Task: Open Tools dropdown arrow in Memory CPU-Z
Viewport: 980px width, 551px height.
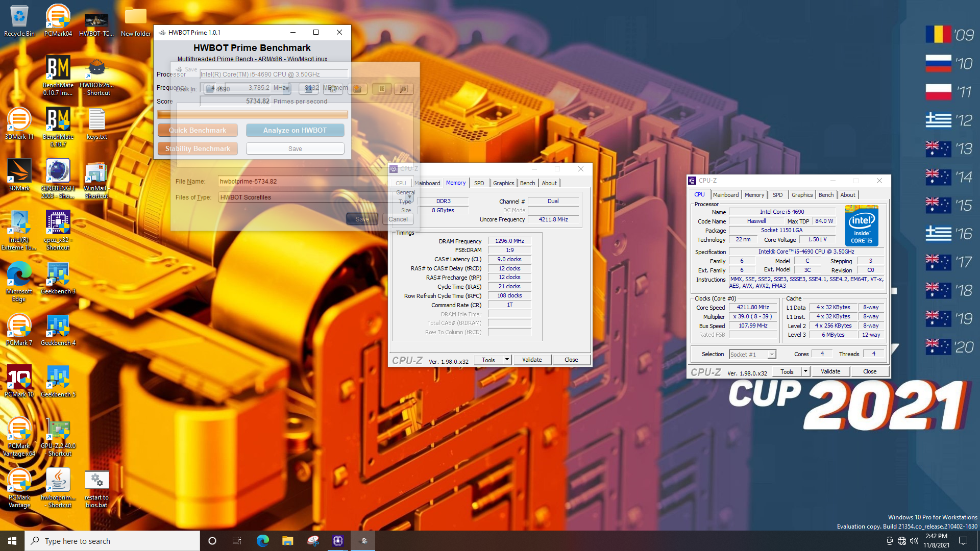Action: pos(507,360)
